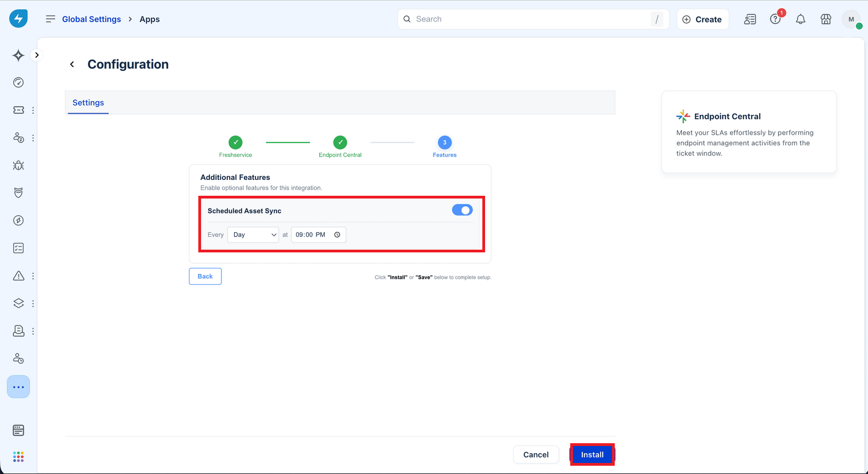Click the Freshservice lightning logo
This screenshot has width=868, height=474.
(x=18, y=19)
